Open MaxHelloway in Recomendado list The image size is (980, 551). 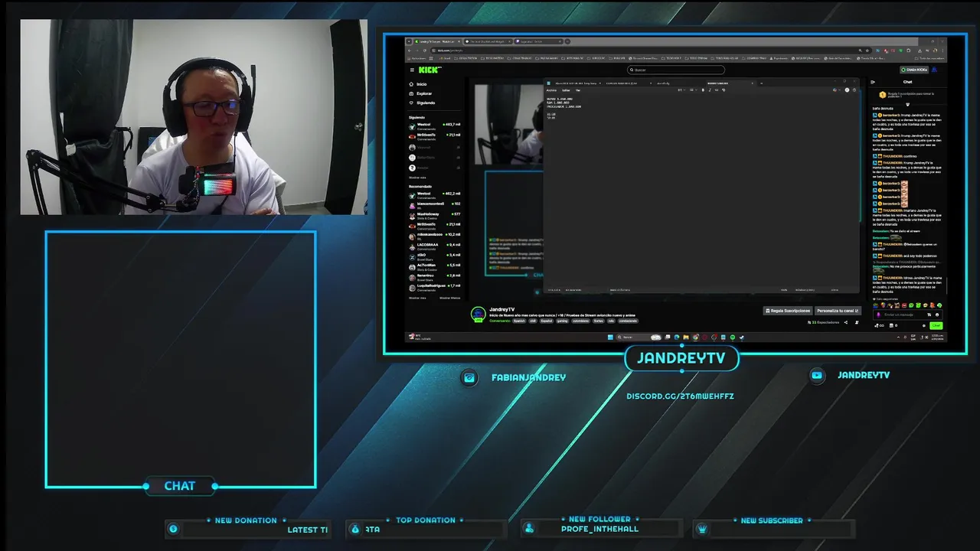click(x=434, y=216)
